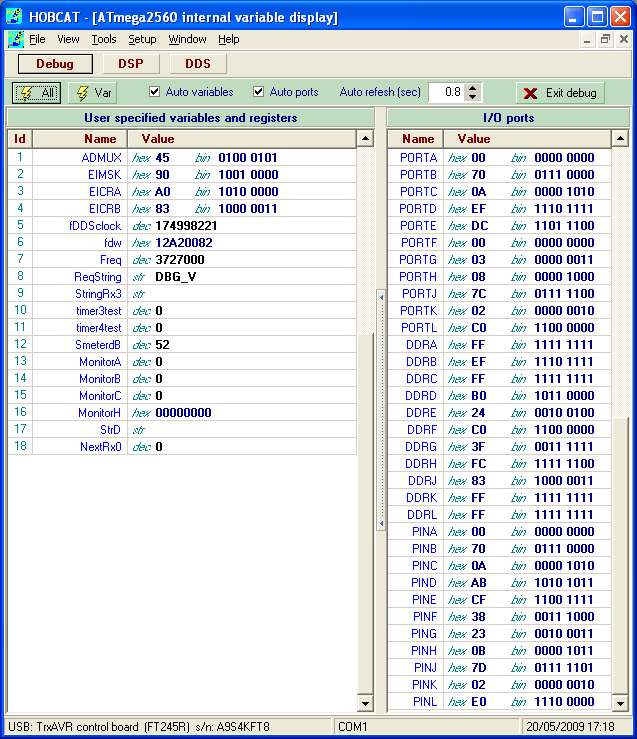Open the Setup menu

(142, 39)
